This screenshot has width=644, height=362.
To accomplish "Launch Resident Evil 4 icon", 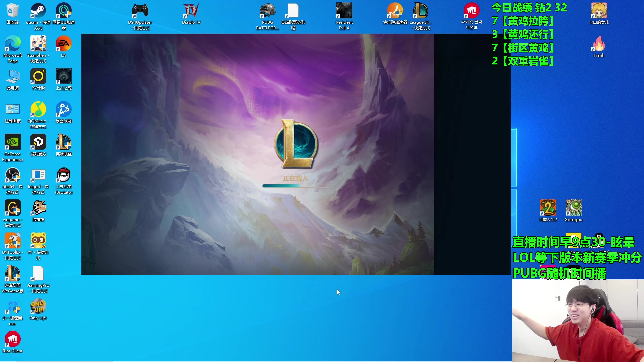I will pos(344,16).
